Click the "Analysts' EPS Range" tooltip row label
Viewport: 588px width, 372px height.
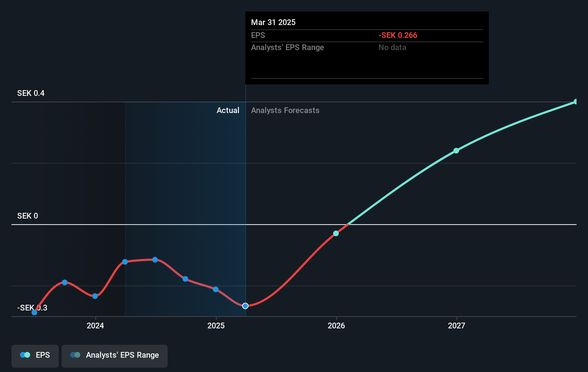(287, 48)
